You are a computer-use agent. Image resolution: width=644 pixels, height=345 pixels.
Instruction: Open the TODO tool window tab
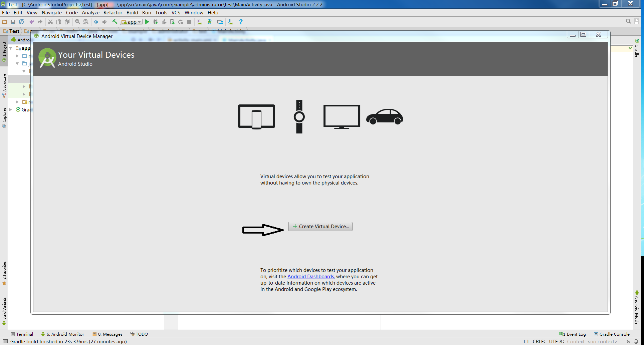point(139,334)
